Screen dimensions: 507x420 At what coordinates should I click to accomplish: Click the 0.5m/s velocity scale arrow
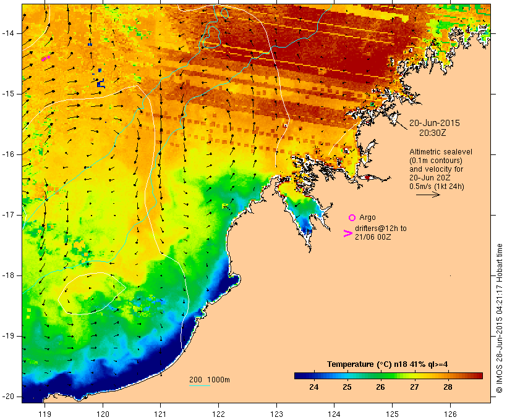pyautogui.click(x=428, y=195)
